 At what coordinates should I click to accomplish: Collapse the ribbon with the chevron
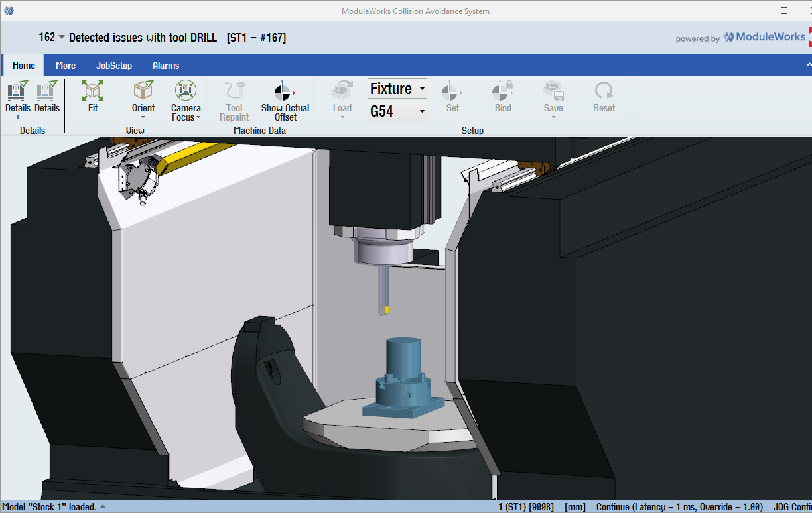(x=808, y=65)
